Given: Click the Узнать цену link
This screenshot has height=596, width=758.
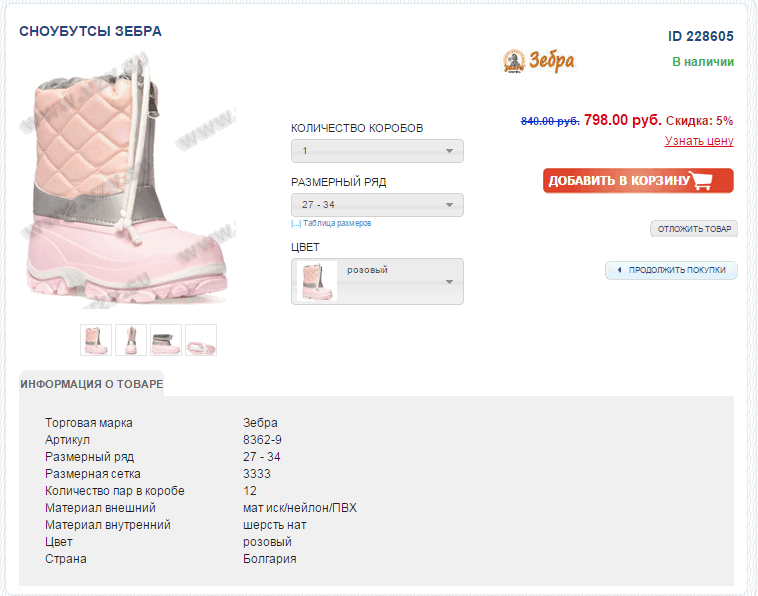Looking at the screenshot, I should [699, 141].
